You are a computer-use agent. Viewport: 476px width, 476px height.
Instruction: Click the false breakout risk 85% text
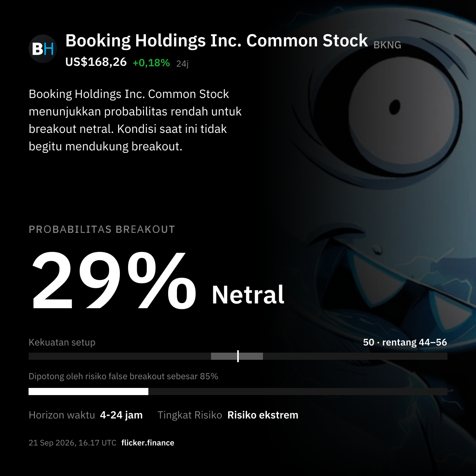[x=123, y=376]
